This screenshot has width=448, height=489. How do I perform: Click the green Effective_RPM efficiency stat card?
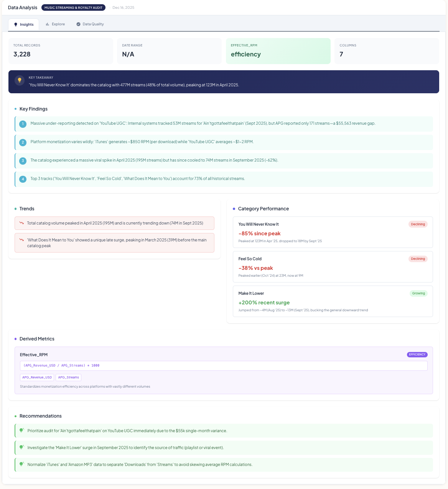[278, 51]
